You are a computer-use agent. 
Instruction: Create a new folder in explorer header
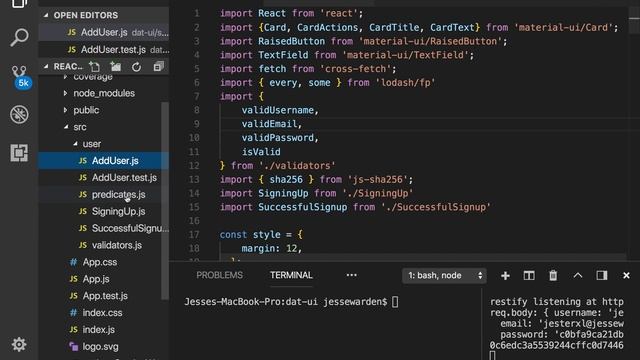(116, 67)
